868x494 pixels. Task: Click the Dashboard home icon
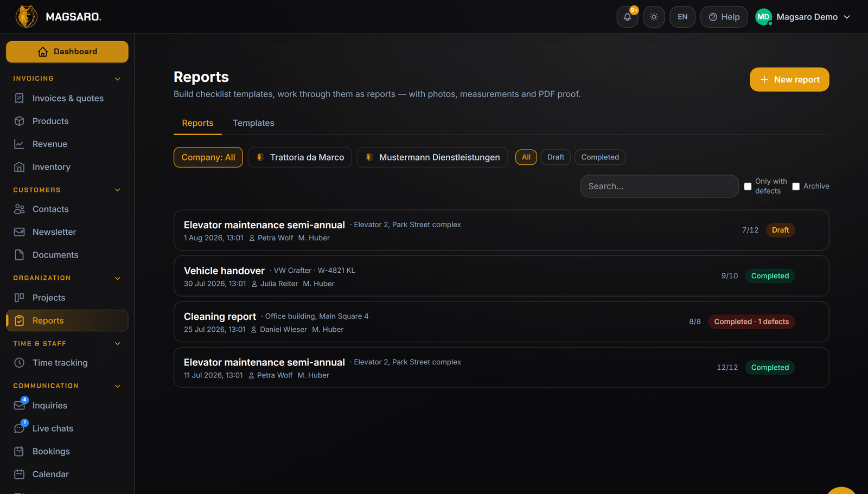[43, 52]
